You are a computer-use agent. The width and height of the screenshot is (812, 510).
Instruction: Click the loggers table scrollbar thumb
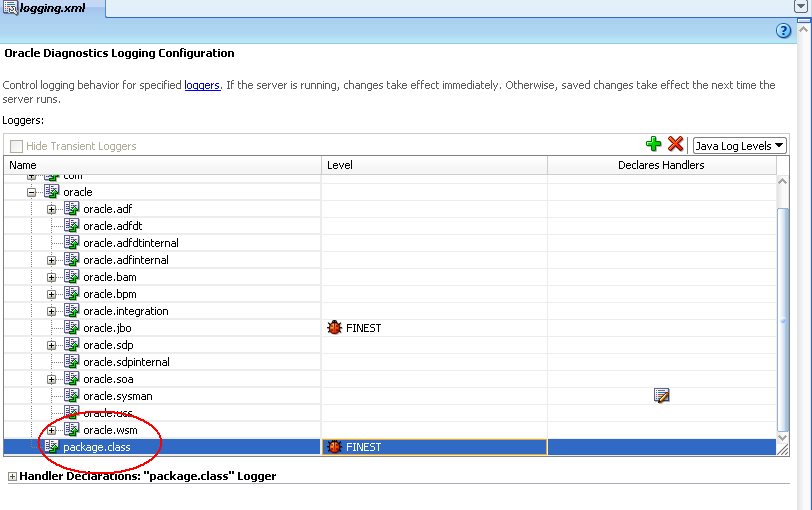pyautogui.click(x=783, y=319)
